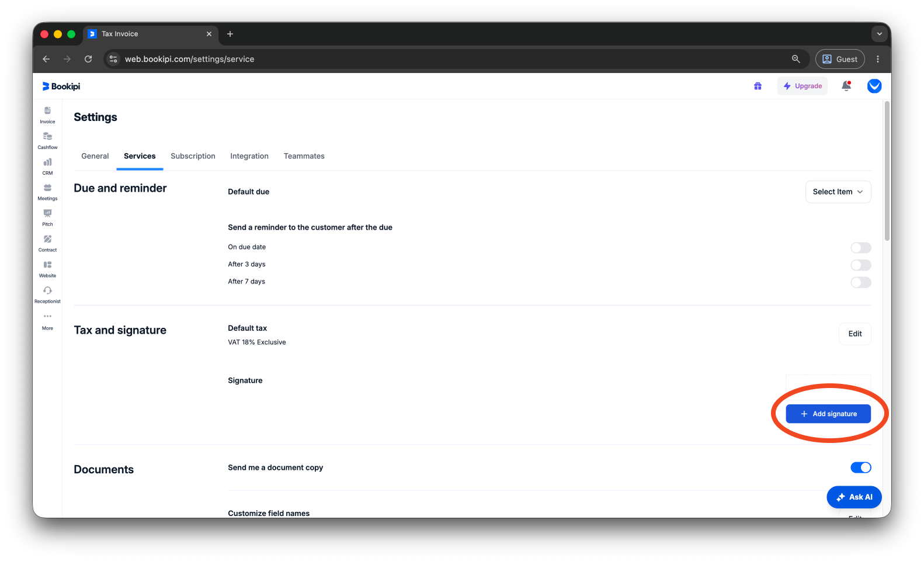Open the Receptionist sidebar icon

47,295
